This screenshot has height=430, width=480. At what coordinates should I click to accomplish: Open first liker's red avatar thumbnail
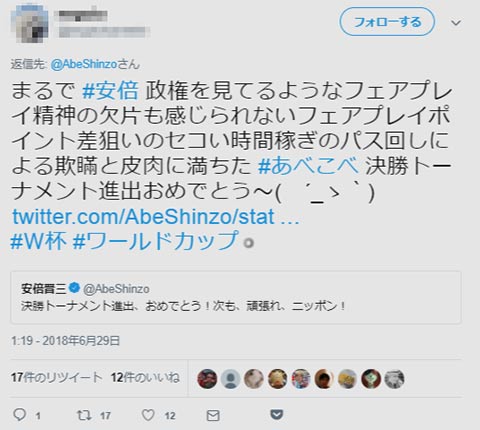pos(207,379)
